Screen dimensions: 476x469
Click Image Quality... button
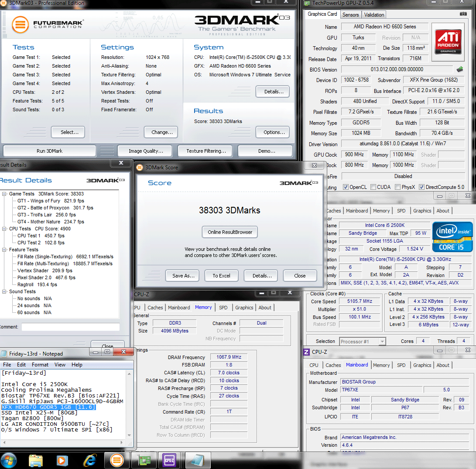pos(146,151)
